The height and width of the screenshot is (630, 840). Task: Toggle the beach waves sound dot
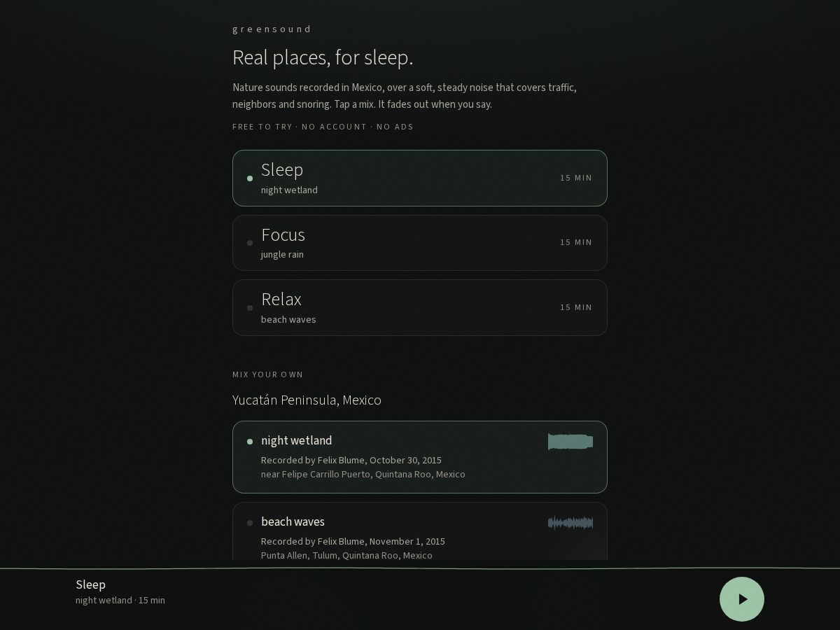[250, 523]
